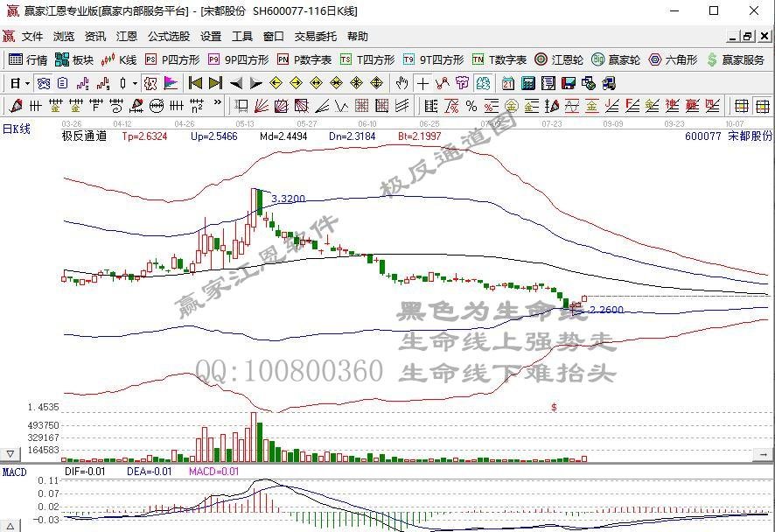Click the percent % retracement icon
The height and width of the screenshot is (532, 775).
[471, 106]
